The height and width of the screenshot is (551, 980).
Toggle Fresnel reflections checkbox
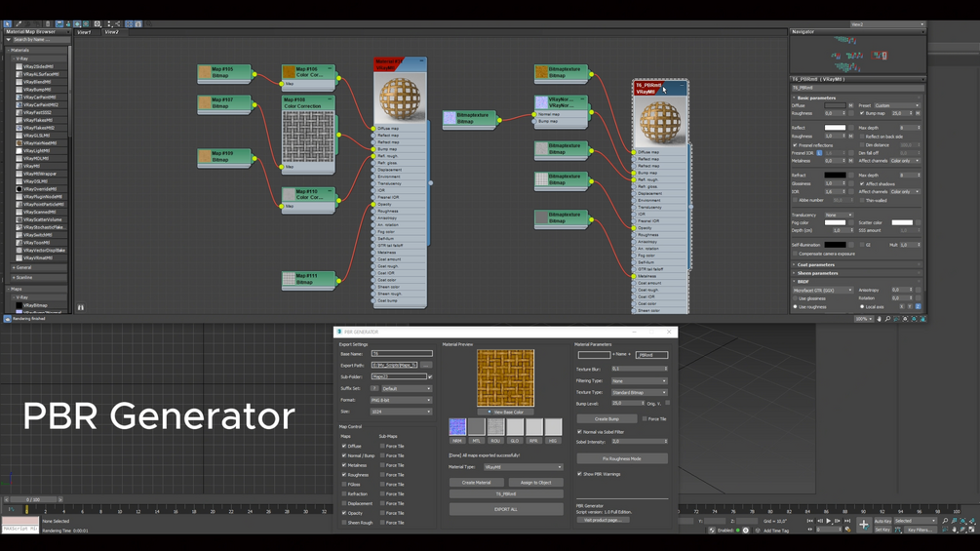pos(795,145)
